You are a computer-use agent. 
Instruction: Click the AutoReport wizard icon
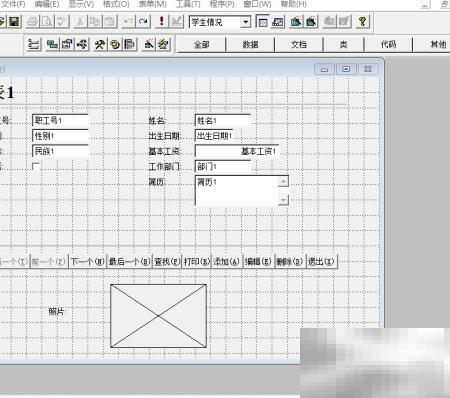[344, 22]
